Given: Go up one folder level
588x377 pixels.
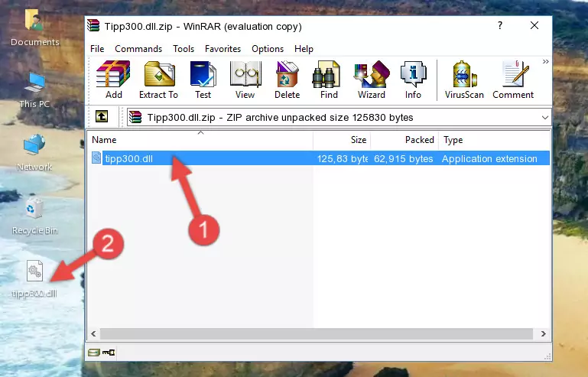Looking at the screenshot, I should click(102, 117).
